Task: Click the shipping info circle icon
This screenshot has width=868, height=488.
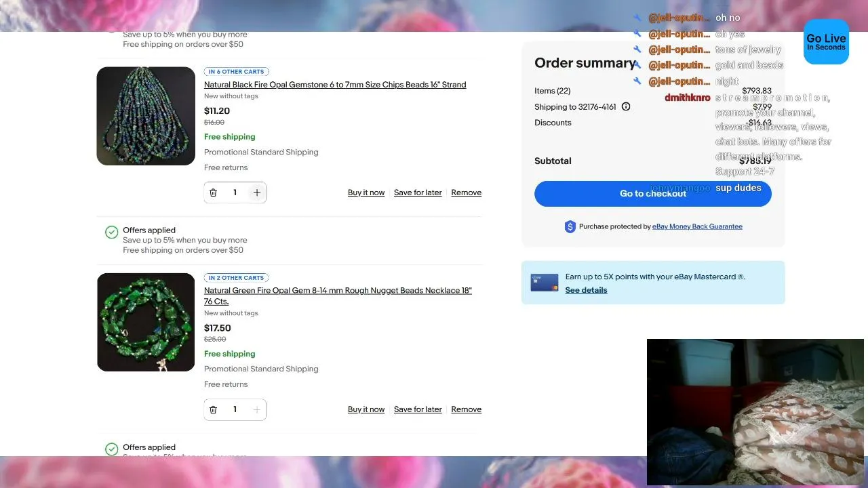Action: (626, 106)
